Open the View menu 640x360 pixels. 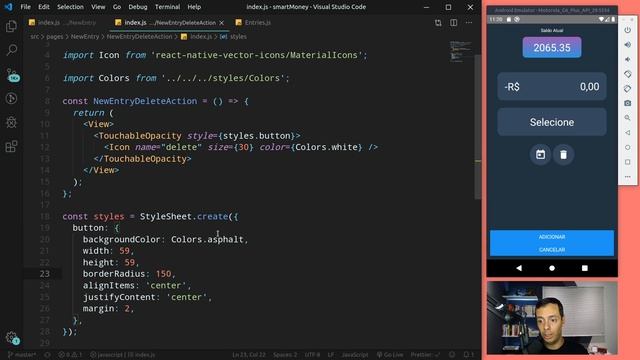tap(98, 7)
